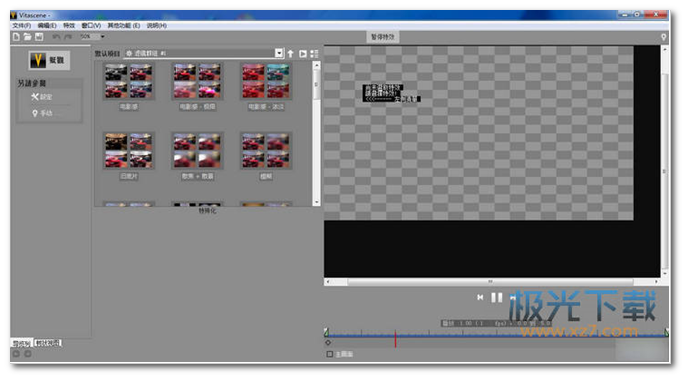The image size is (682, 375).
Task: Expand the effect group preset dropdown
Action: click(279, 53)
